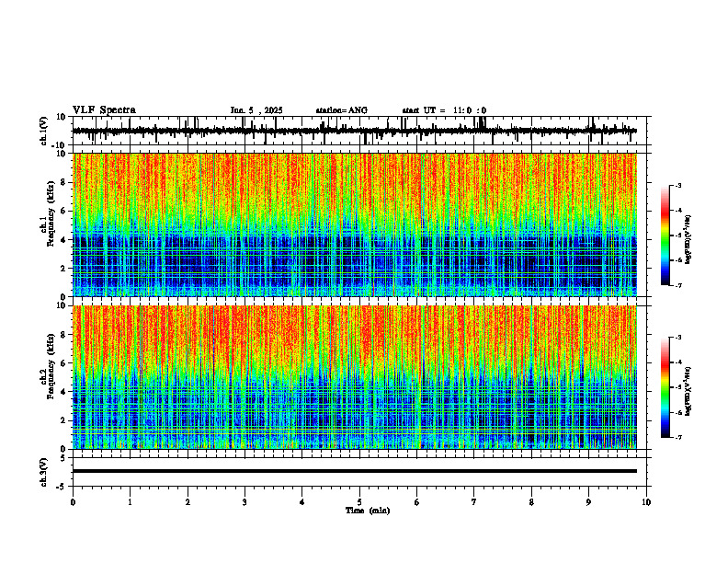Click time axis tick label 9
Screen dimensions: 728x563
588,502
